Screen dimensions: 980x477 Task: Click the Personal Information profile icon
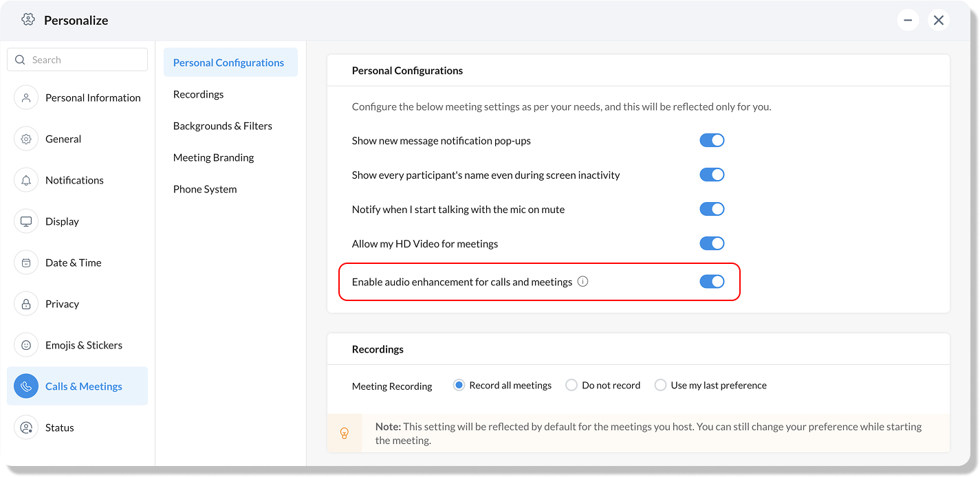click(x=26, y=98)
